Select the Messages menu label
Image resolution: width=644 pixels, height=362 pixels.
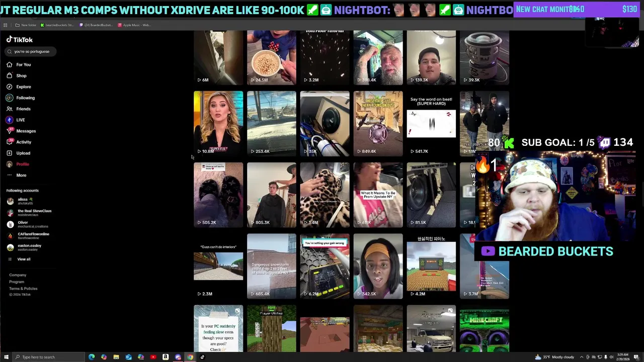pos(26,131)
